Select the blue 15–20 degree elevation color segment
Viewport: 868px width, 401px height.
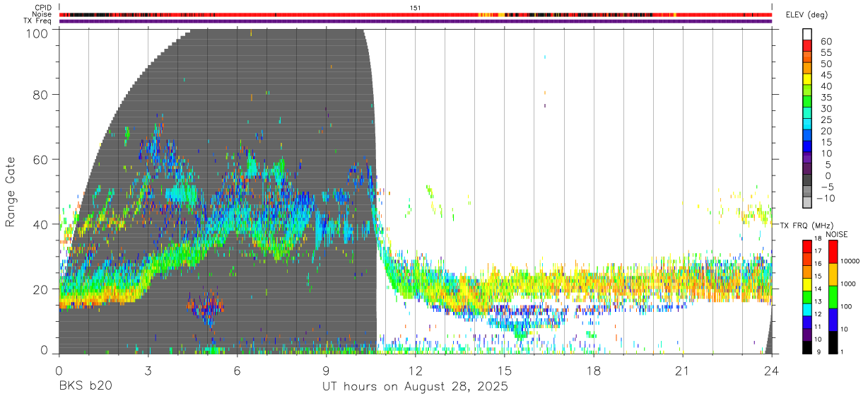(807, 135)
